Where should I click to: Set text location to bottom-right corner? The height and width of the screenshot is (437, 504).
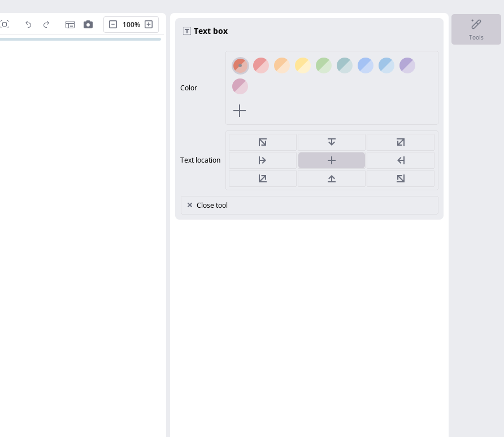pyautogui.click(x=401, y=178)
